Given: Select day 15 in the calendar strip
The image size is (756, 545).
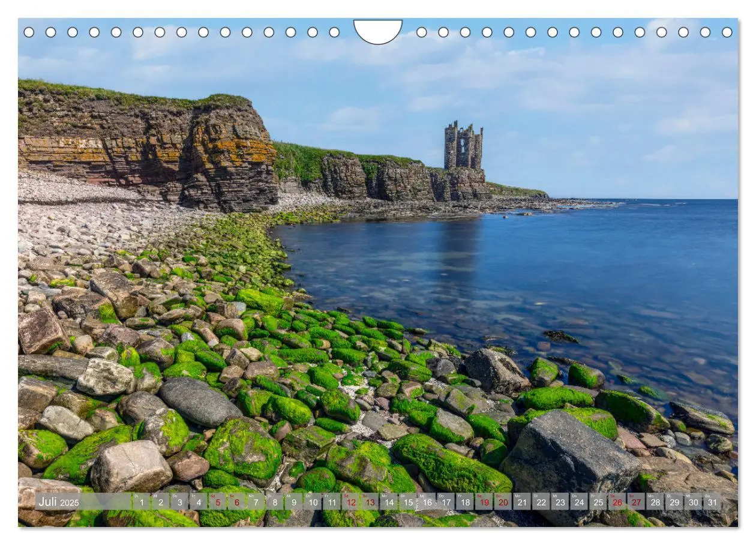Looking at the screenshot, I should pyautogui.click(x=409, y=502).
